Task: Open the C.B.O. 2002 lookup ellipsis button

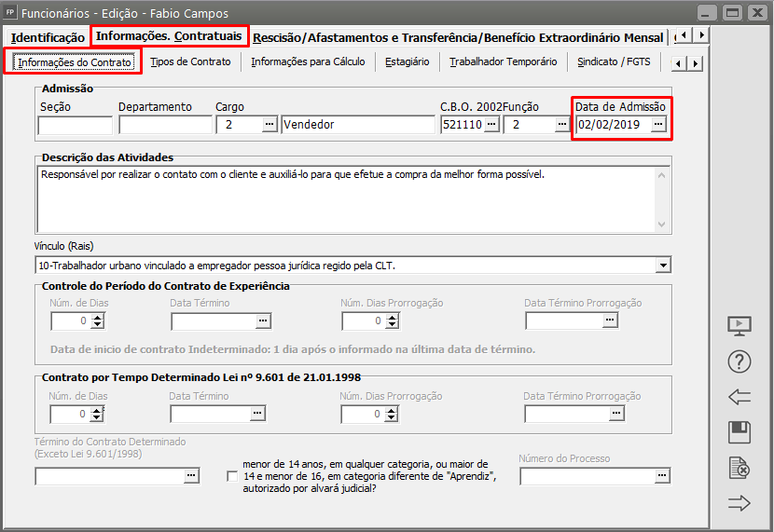Action: (491, 124)
